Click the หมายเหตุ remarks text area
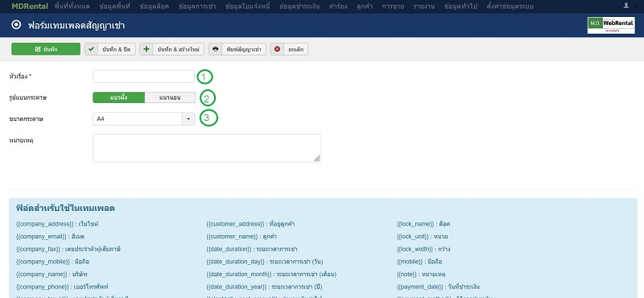Viewport: 644px width, 298px height. tap(207, 148)
